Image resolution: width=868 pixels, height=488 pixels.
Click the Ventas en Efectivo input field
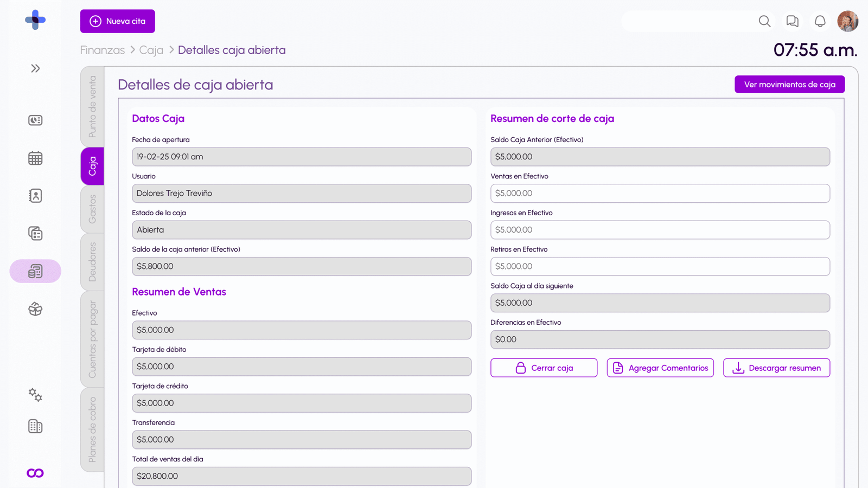pos(660,194)
